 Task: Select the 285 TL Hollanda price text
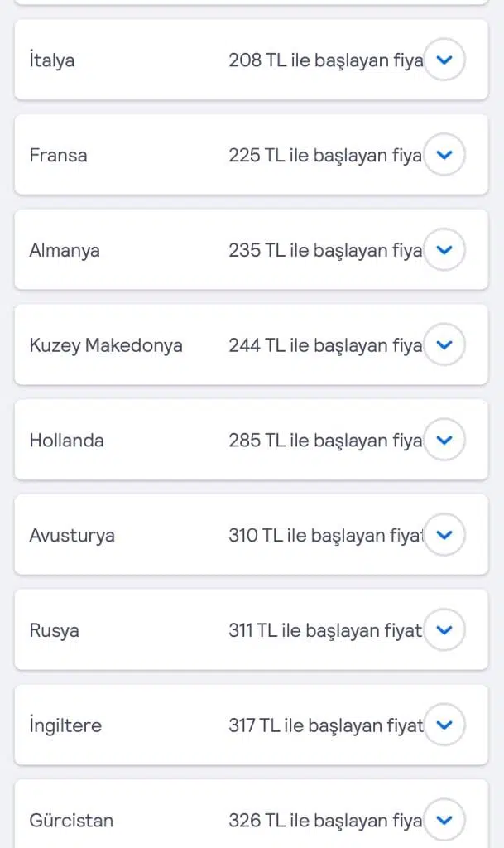click(x=325, y=441)
